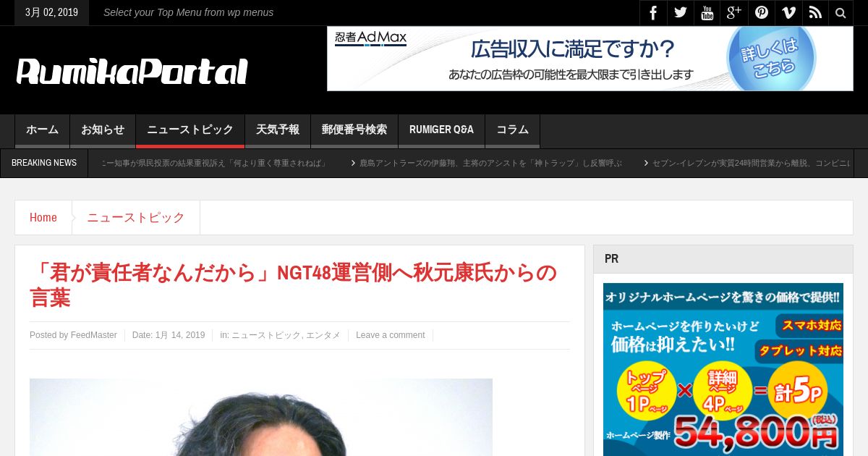Go to ニューストピック breadcrumb
The width and height of the screenshot is (868, 456).
pyautogui.click(x=136, y=217)
